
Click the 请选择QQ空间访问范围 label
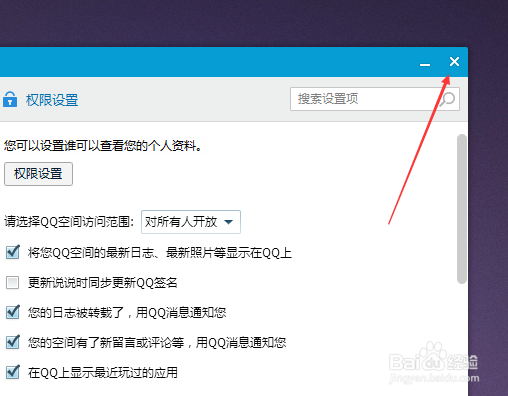(69, 222)
